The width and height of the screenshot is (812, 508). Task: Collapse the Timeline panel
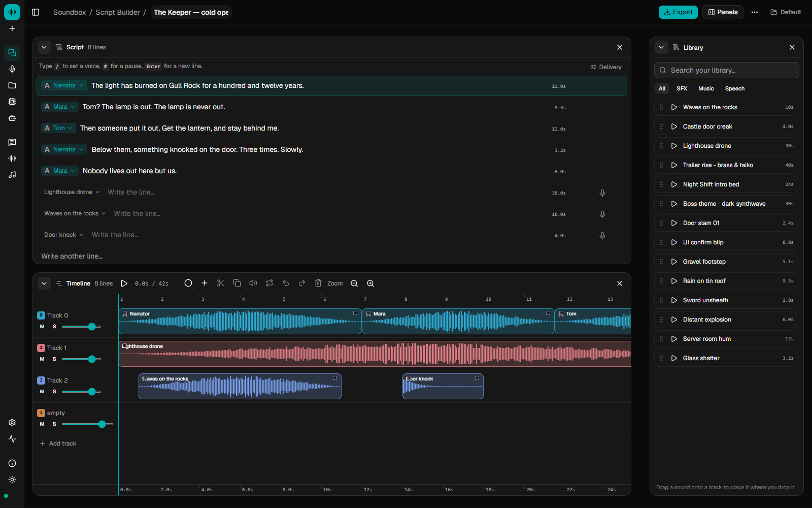[x=44, y=283]
